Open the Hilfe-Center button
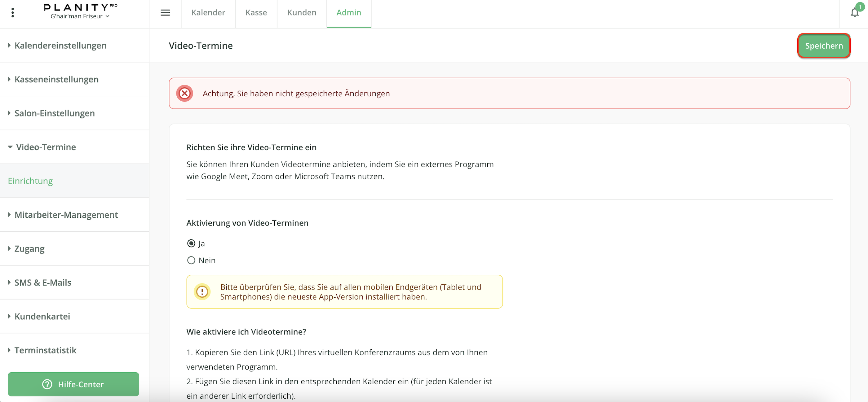 (73, 384)
